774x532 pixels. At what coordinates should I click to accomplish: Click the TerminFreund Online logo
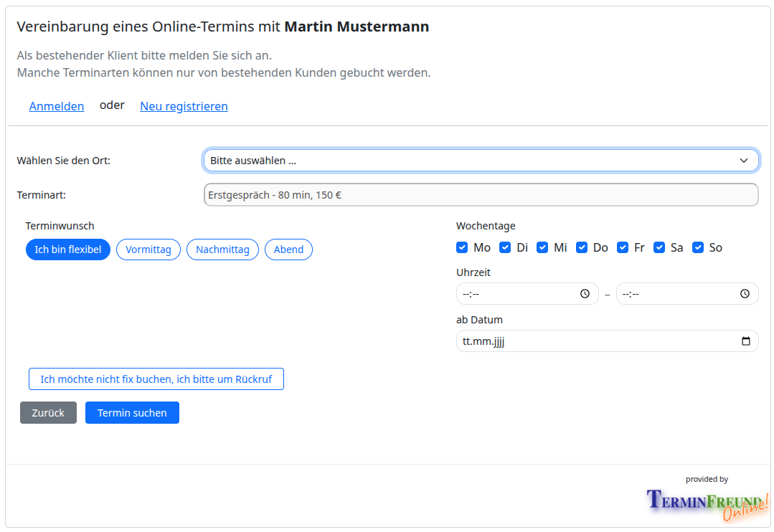(x=707, y=504)
